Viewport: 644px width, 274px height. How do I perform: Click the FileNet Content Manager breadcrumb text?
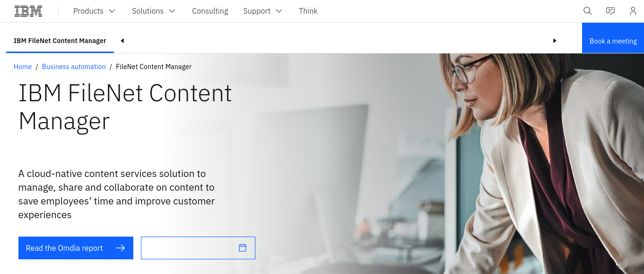pos(154,67)
